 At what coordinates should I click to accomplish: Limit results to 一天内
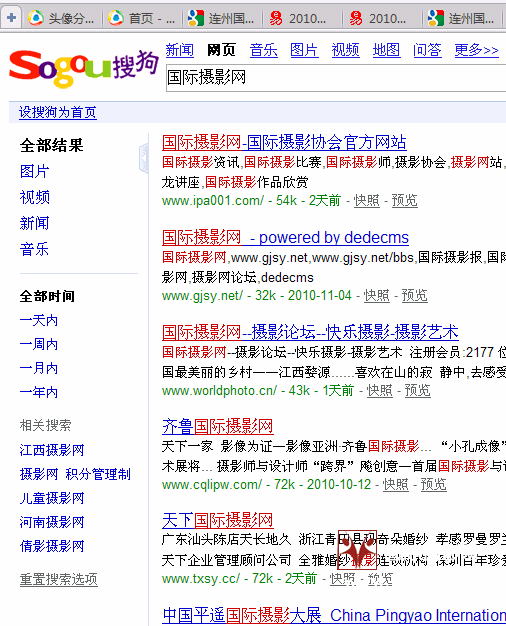39,320
